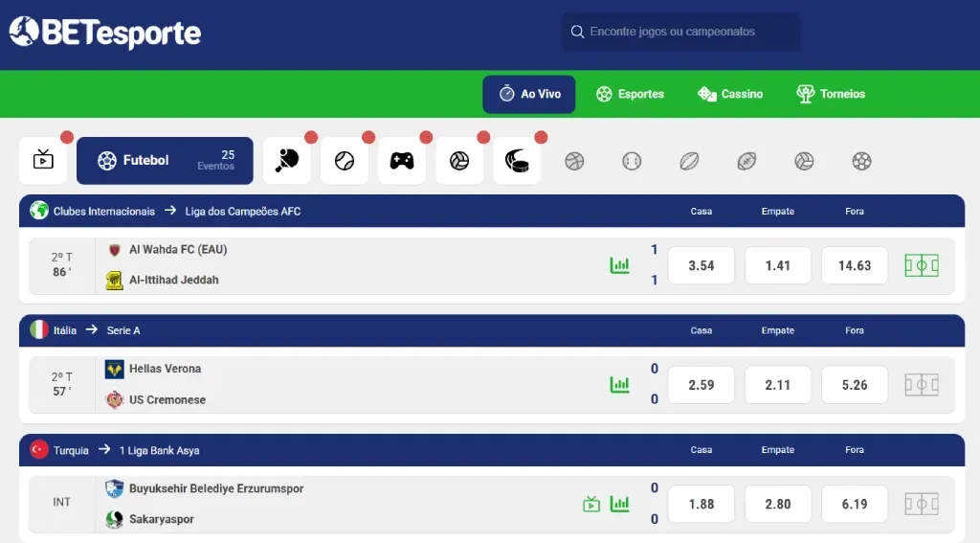
Task: Open the Ao Vivo tab
Action: click(x=528, y=94)
